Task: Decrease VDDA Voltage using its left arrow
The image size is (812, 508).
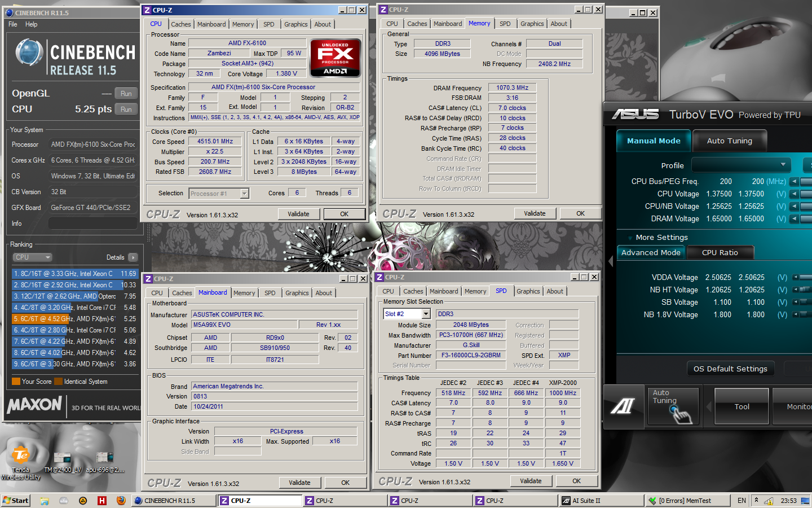Action: point(796,278)
